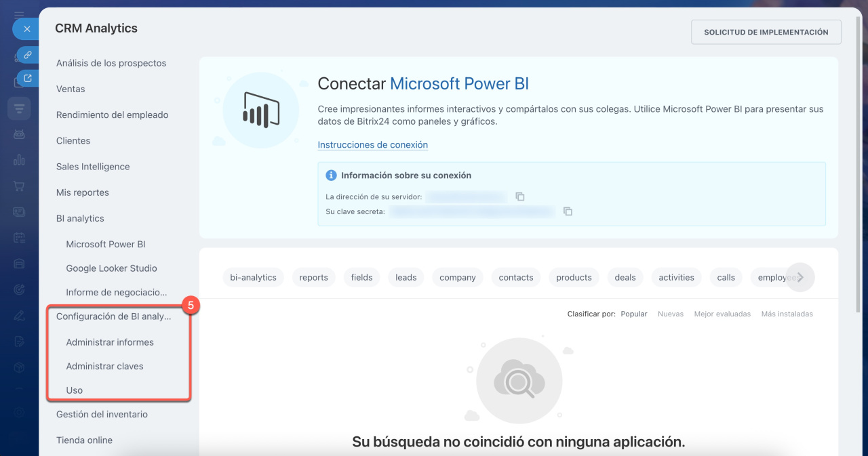Click Solicitud de implementación button
The height and width of the screenshot is (456, 868).
766,32
